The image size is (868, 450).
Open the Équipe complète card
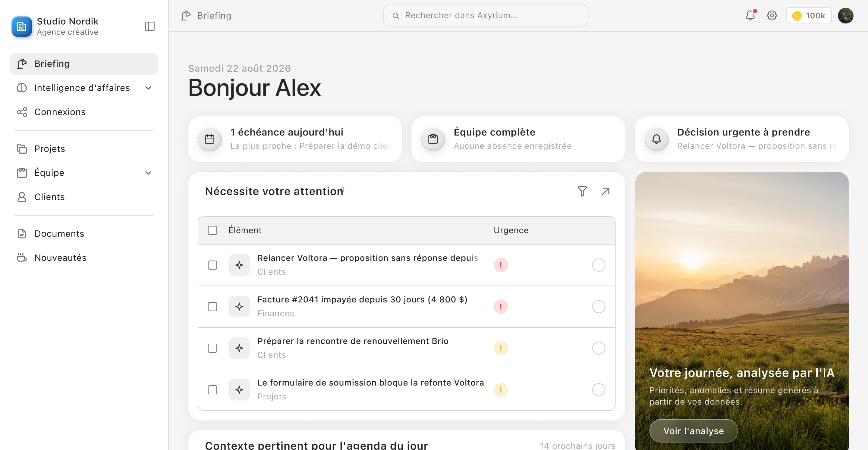point(518,139)
